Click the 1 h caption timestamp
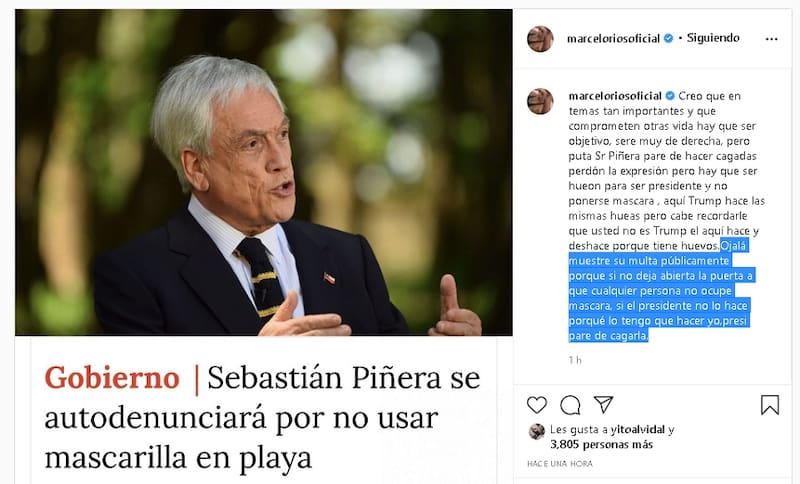This screenshot has width=800, height=484. click(x=575, y=360)
